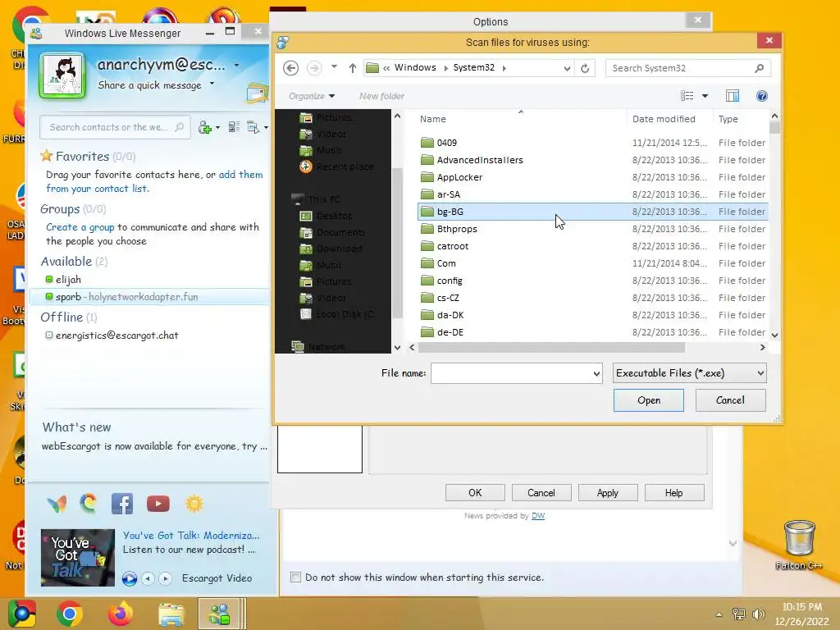The height and width of the screenshot is (630, 840).
Task: Play the Escargot Video podcast
Action: pos(129,578)
